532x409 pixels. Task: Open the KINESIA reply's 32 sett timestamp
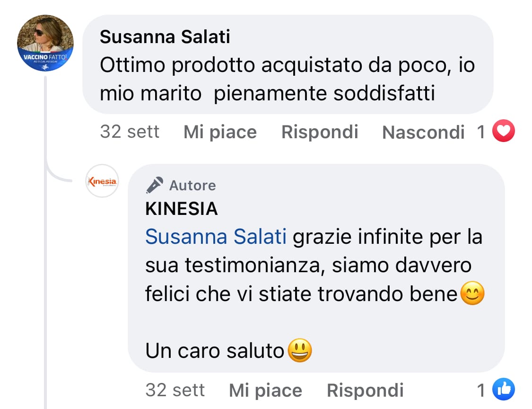pos(175,390)
